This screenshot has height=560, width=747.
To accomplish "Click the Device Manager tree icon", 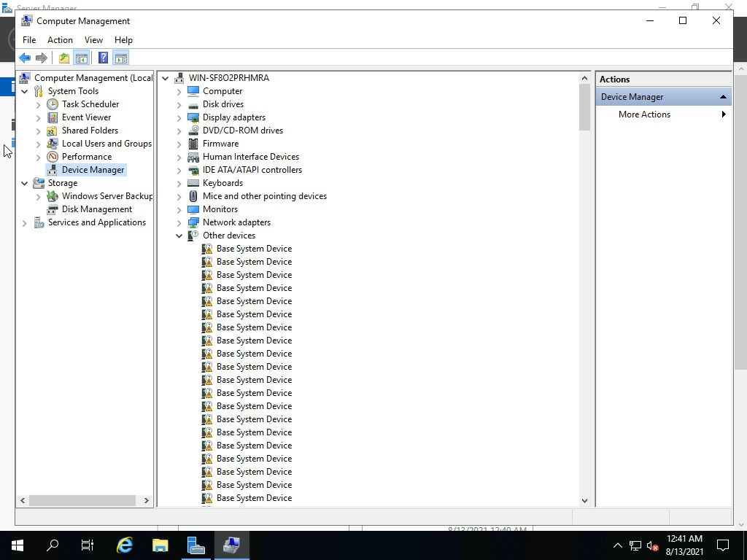I will pyautogui.click(x=53, y=169).
